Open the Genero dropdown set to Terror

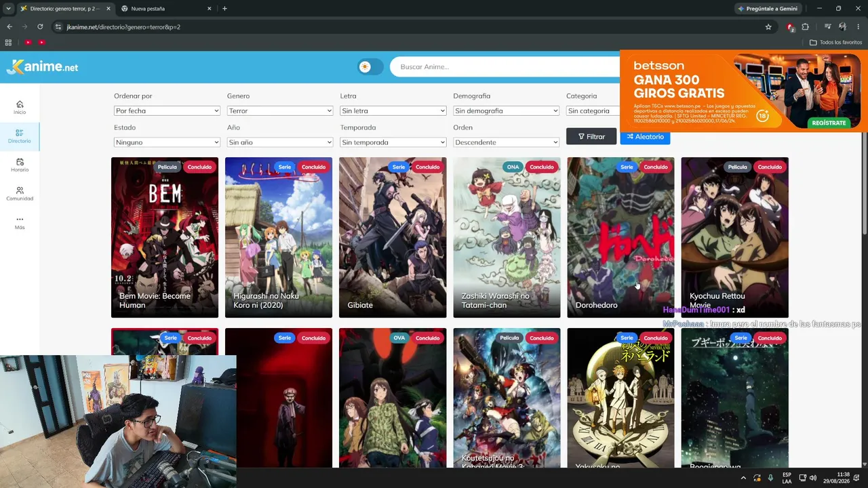coord(280,110)
